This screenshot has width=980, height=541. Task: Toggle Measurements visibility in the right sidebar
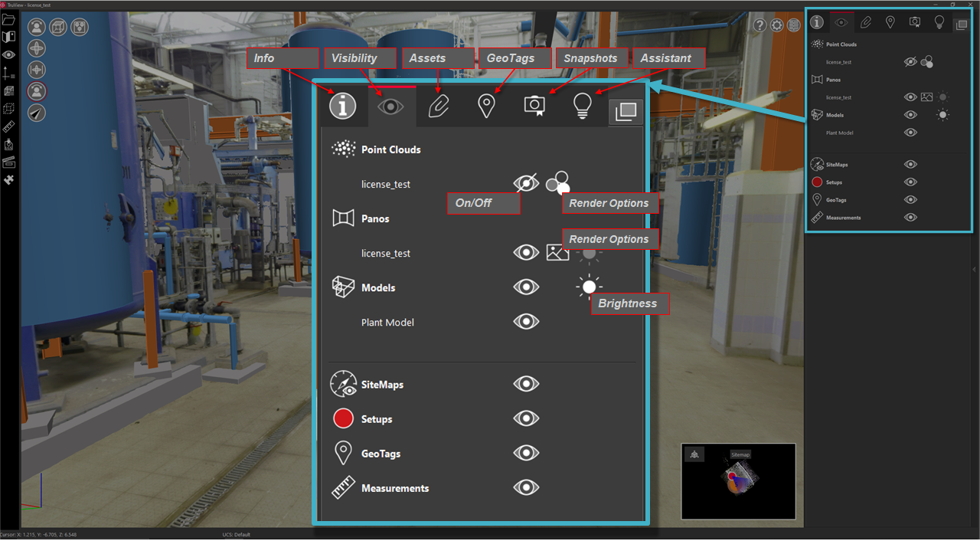910,218
